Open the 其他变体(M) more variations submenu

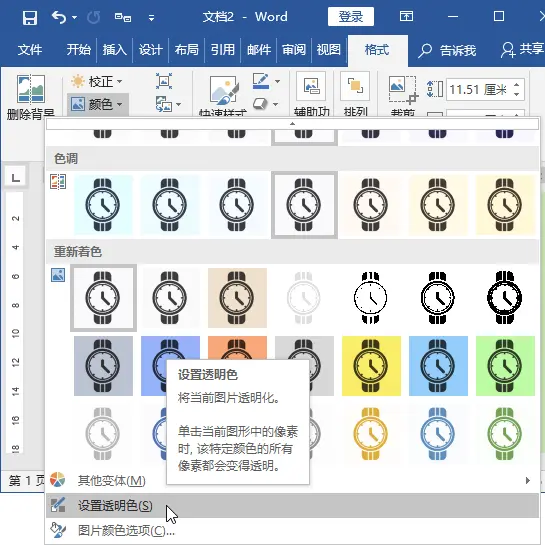point(292,480)
